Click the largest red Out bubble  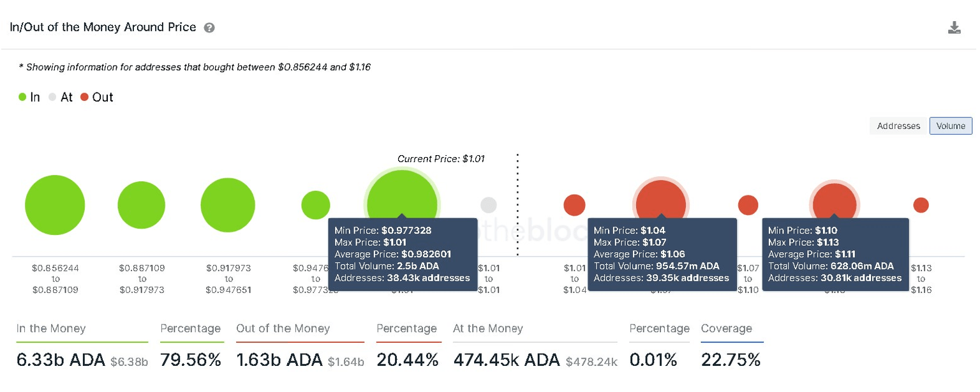pos(661,203)
